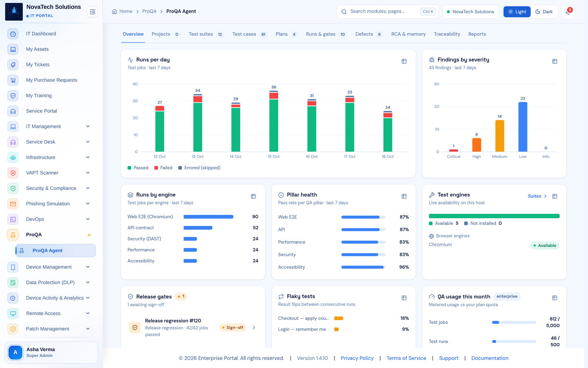Viewport: 588px width, 368px height.
Task: Show table view for Flaky tests
Action: (404, 298)
